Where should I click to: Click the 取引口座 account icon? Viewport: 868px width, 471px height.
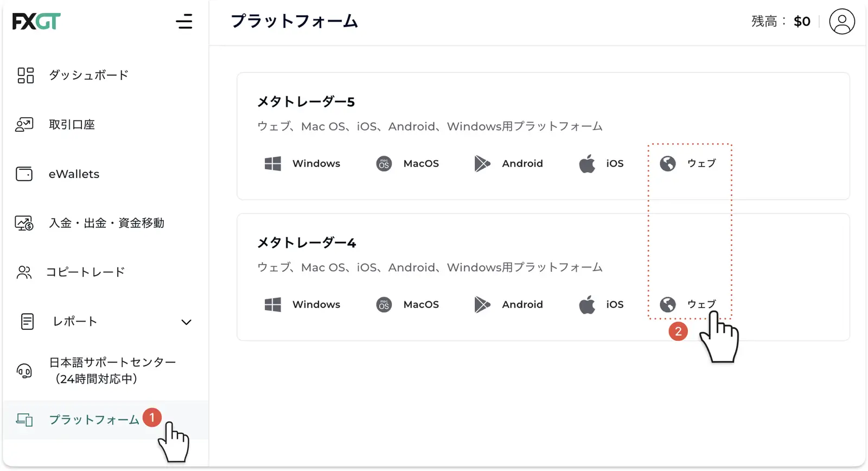click(24, 125)
